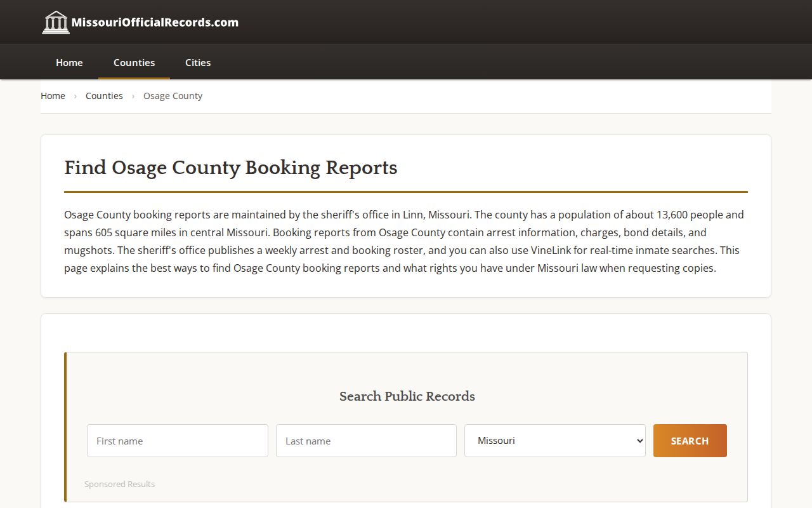Viewport: 812px width, 508px height.
Task: Expand the Missouri state dropdown
Action: point(555,441)
